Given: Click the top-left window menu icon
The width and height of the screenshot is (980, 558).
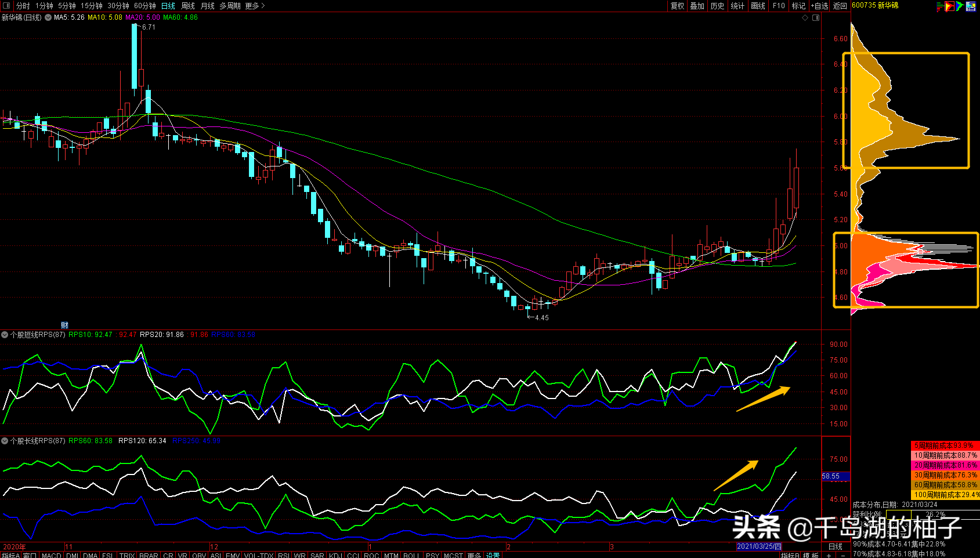Looking at the screenshot, I should pyautogui.click(x=6, y=6).
